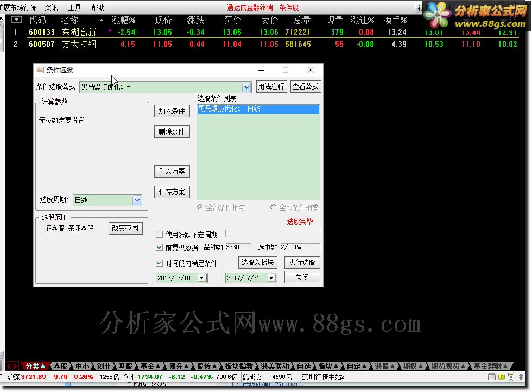Click the 保存方案 button
532x392 pixels.
(x=172, y=192)
